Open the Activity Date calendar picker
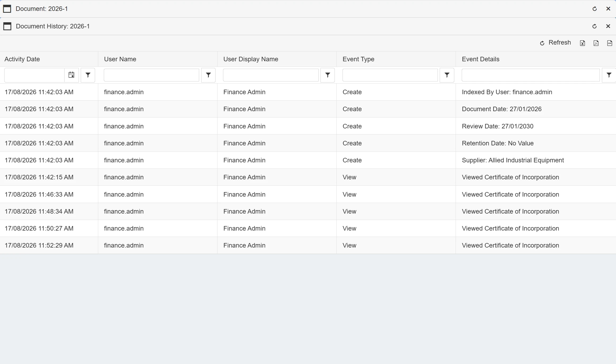 (71, 75)
